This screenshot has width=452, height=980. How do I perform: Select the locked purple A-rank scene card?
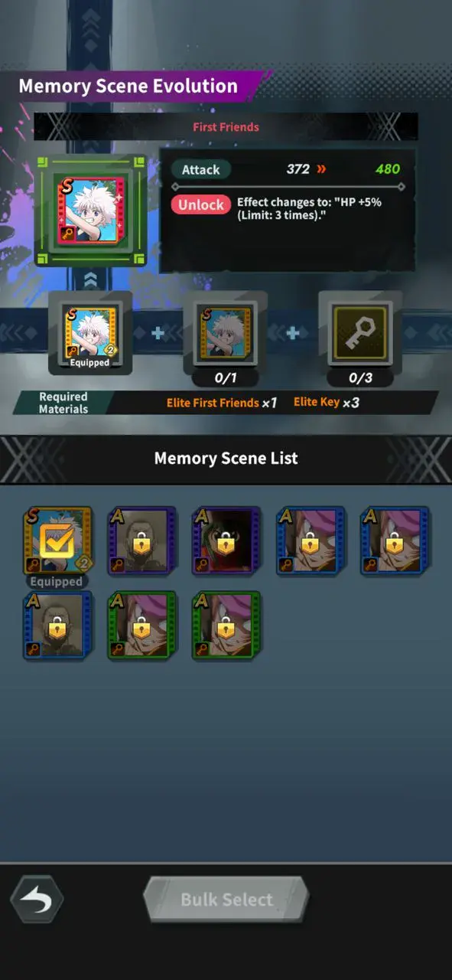point(141,541)
